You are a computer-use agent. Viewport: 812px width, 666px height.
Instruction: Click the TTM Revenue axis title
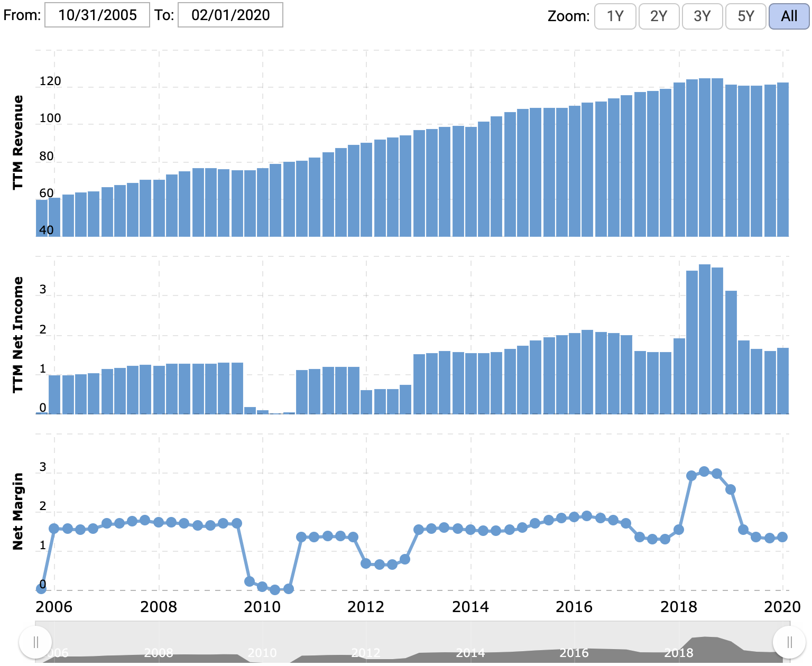point(18,142)
